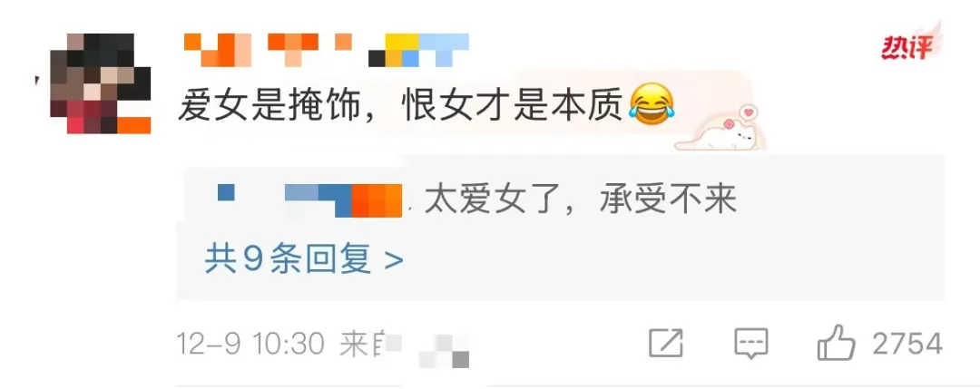Viewport: 980px width, 389px height.
Task: Open the commenter's pixelated avatar
Action: pyautogui.click(x=100, y=83)
